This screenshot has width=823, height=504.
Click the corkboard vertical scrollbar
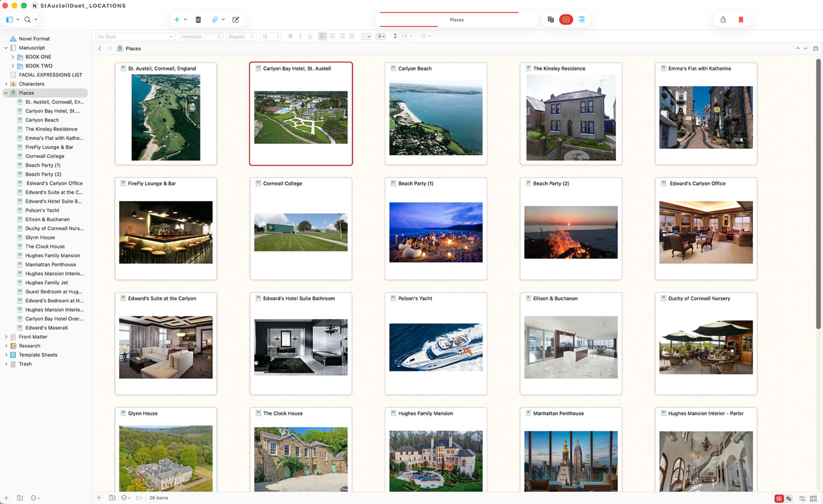point(818,193)
